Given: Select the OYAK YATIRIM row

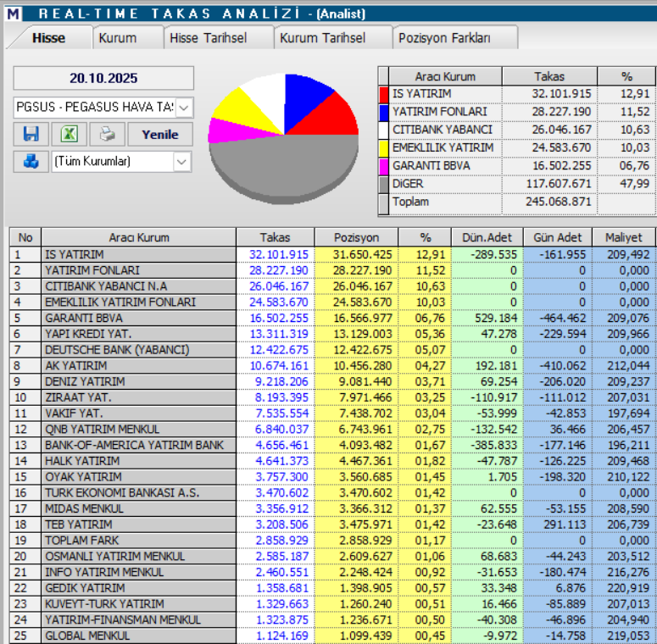Looking at the screenshot, I should click(332, 477).
